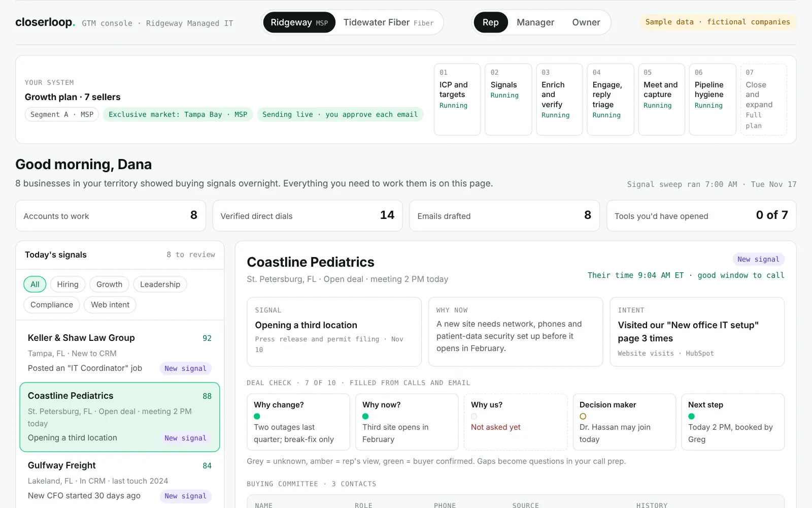Viewport: 812px width, 508px height.
Task: Click Signal sweep ran 7:00 AM text
Action: tap(712, 184)
